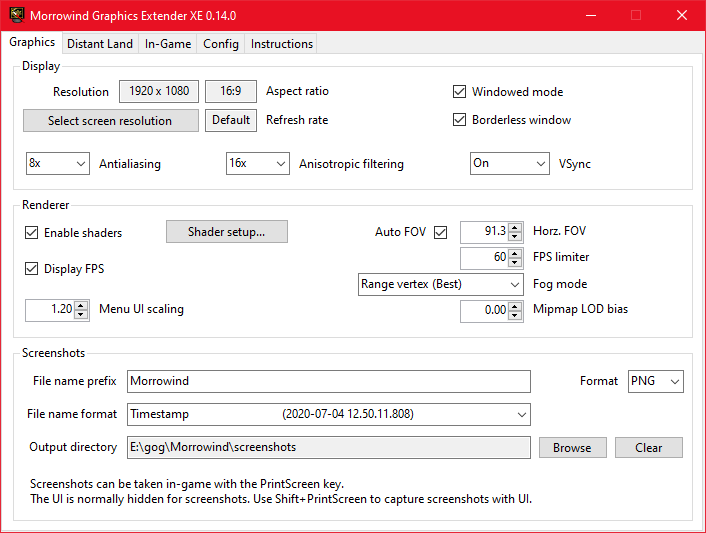The height and width of the screenshot is (533, 706).
Task: Open the Fog mode dropdown
Action: [x=441, y=285]
